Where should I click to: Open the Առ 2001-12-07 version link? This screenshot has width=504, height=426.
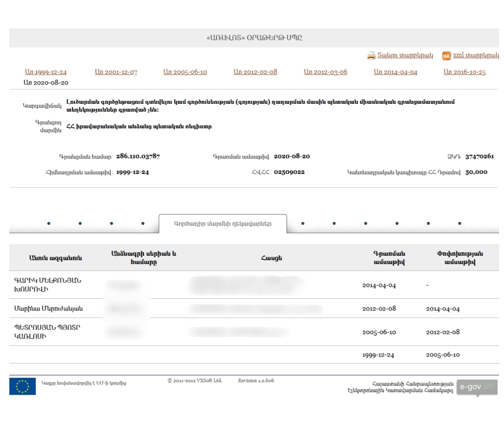pos(116,72)
